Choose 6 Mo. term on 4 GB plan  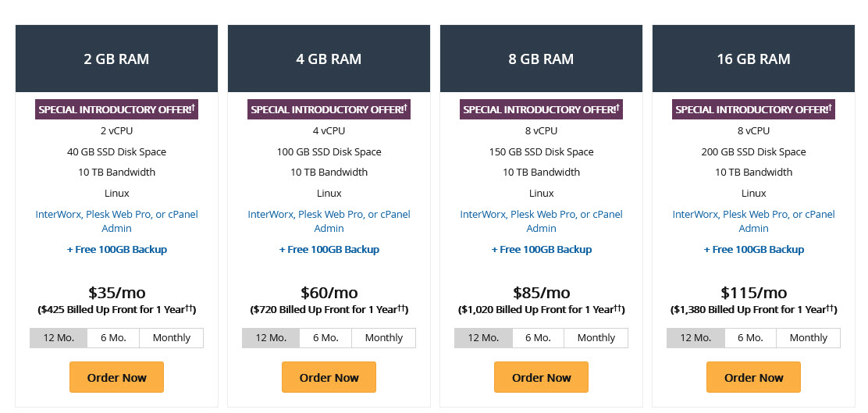(325, 338)
